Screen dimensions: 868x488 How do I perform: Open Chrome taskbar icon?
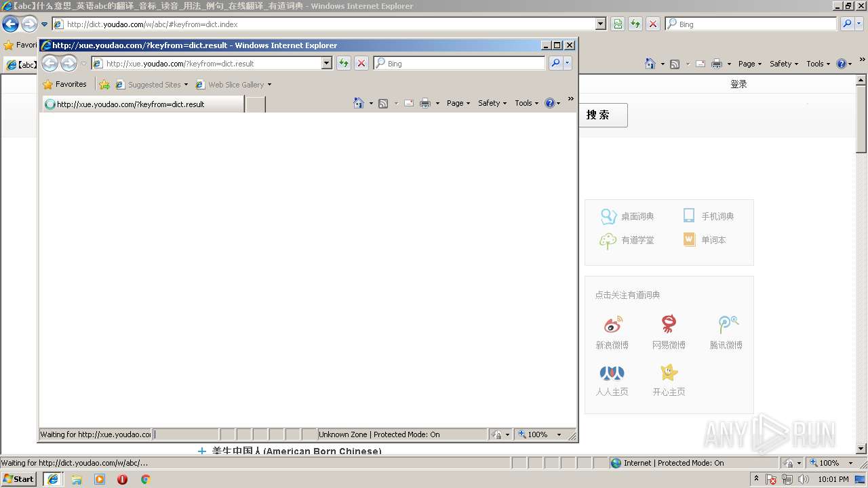pyautogui.click(x=145, y=479)
